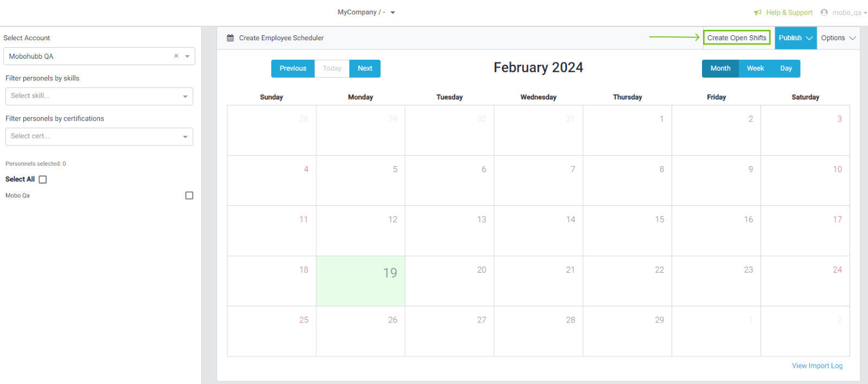Open the Select Account dropdown arrow
Viewport: 868px width, 384px height.
tap(187, 56)
